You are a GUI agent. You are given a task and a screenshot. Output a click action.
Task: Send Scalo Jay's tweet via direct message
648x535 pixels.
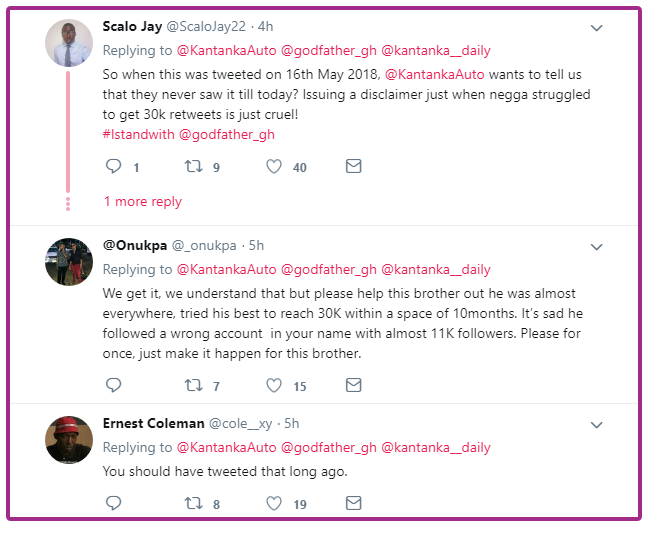pos(353,167)
